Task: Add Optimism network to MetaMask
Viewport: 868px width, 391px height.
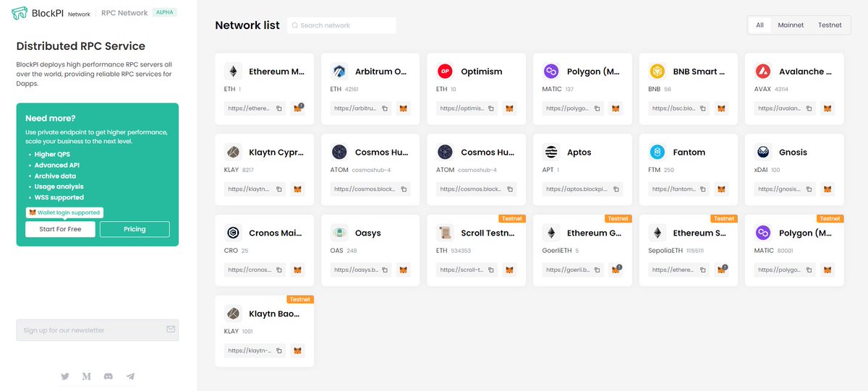Action: [x=510, y=108]
